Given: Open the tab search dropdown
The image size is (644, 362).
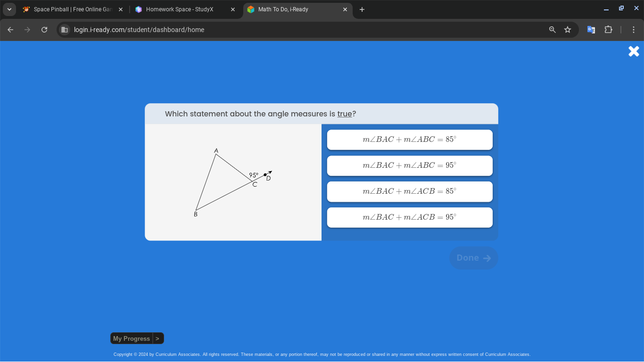Looking at the screenshot, I should (9, 9).
